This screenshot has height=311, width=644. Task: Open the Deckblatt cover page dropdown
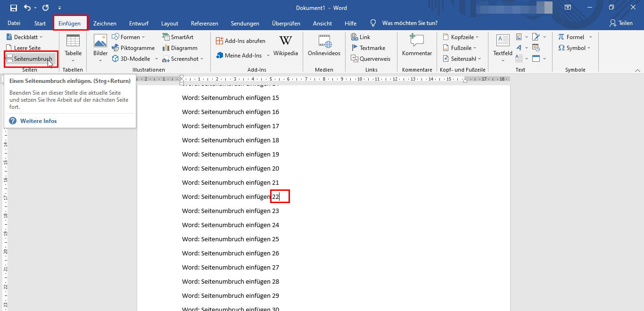25,37
